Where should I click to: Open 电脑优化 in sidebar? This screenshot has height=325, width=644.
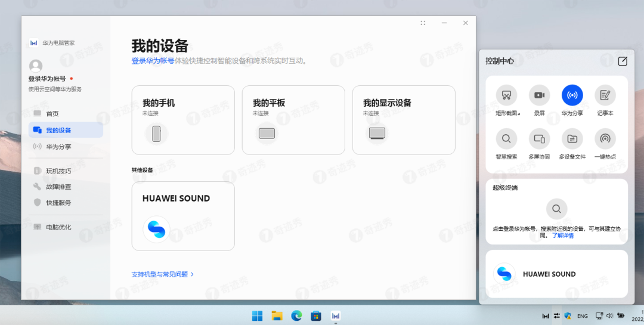coord(66,227)
